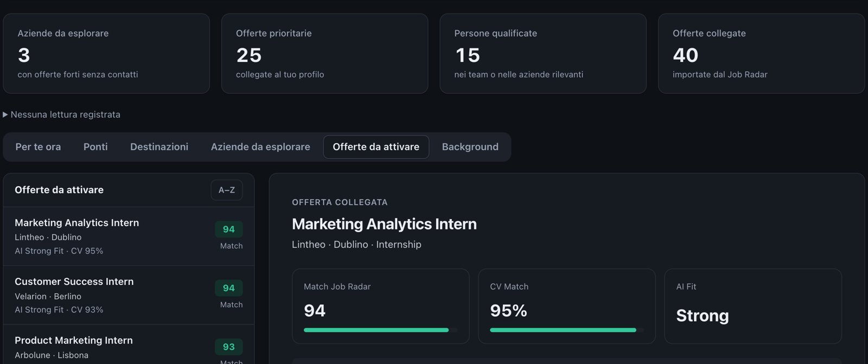Sort offers with the A–Z button
Screen dimensions: 868x364
click(x=227, y=190)
